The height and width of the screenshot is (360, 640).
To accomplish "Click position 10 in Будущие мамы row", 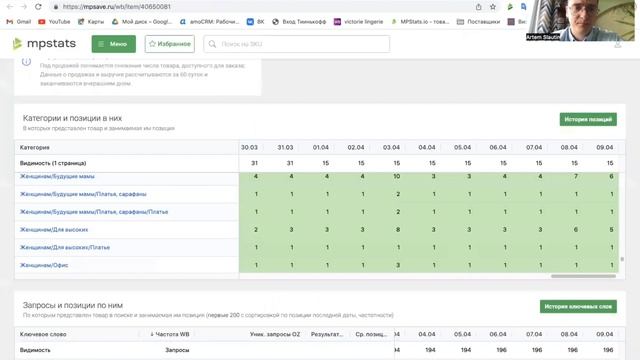I will coord(396,176).
